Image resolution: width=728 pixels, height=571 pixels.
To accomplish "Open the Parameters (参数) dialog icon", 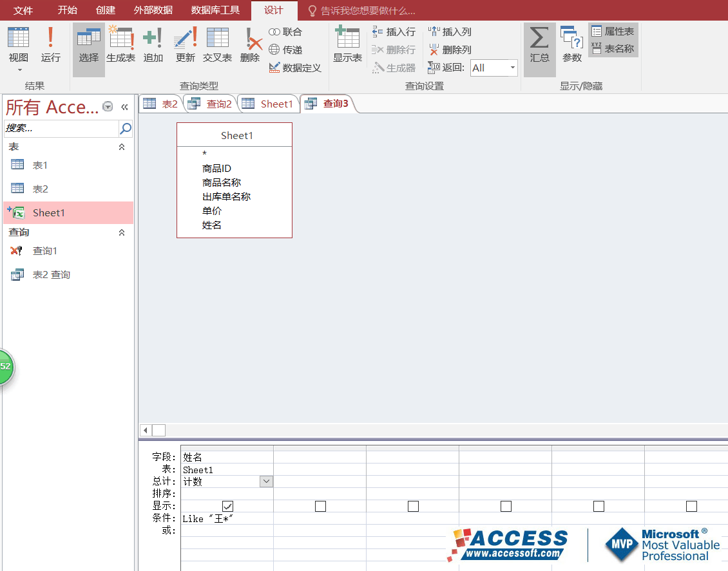I will click(x=571, y=45).
